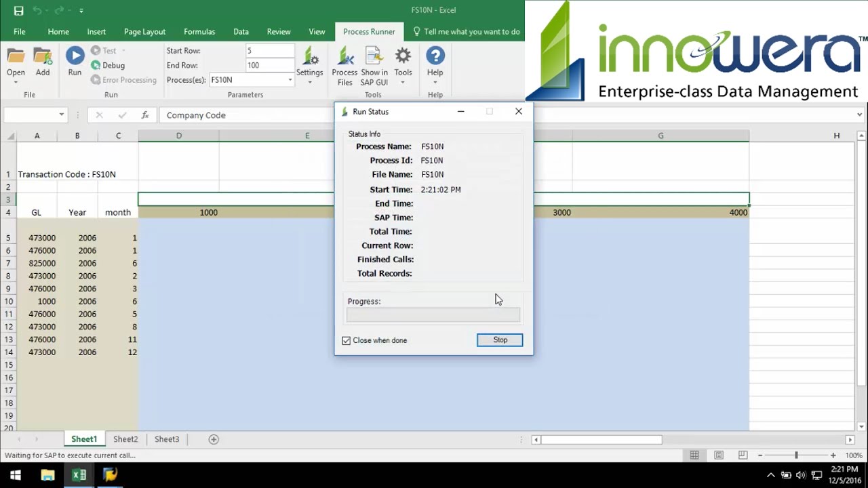Zoom out with the minus button
Screen dimensions: 868x488
760,455
